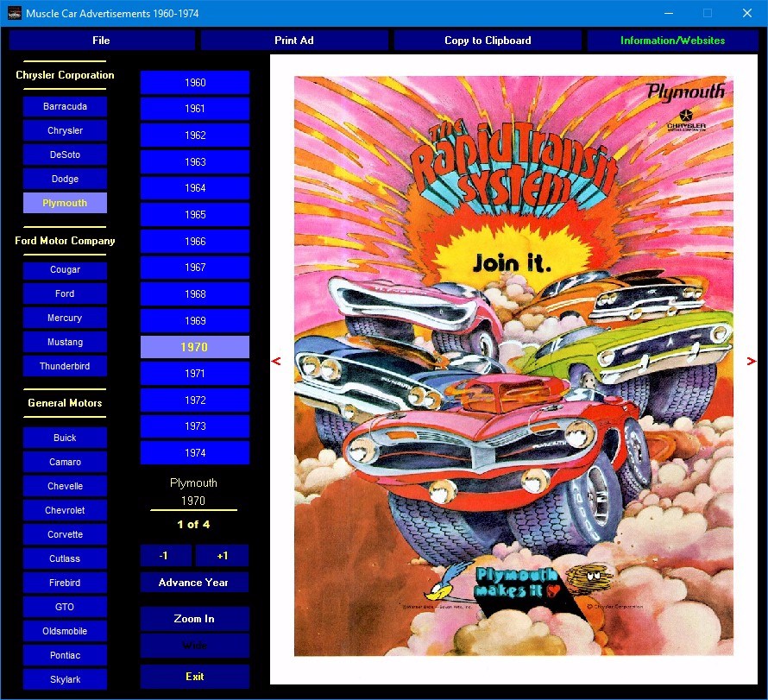Close the Muscle Car Advertisements window
This screenshot has width=768, height=700.
pyautogui.click(x=747, y=13)
